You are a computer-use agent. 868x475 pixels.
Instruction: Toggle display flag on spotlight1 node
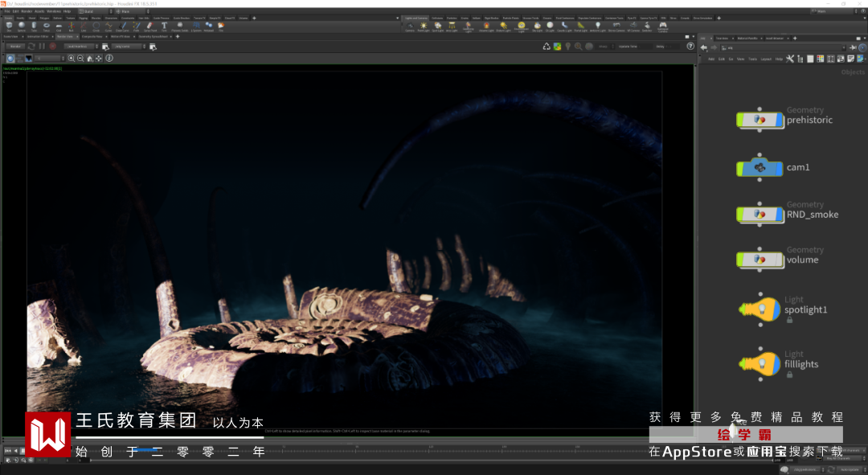point(776,309)
